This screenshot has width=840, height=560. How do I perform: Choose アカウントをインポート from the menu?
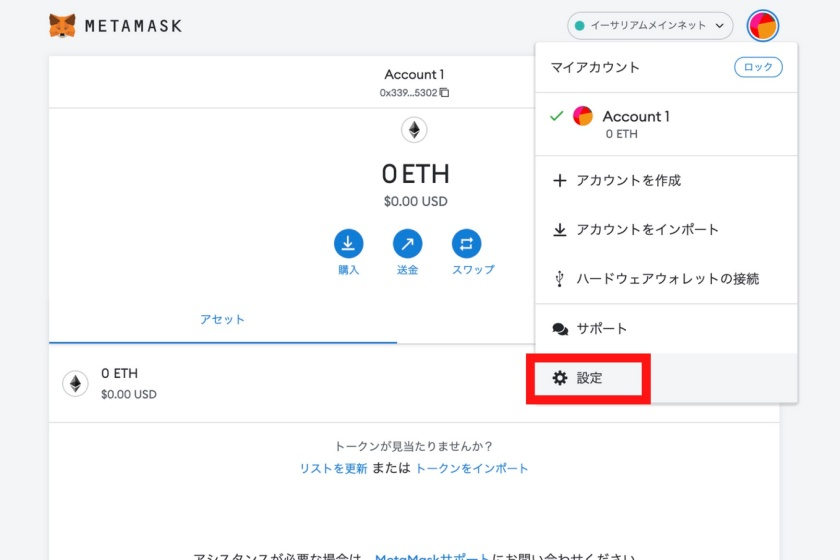click(666, 230)
